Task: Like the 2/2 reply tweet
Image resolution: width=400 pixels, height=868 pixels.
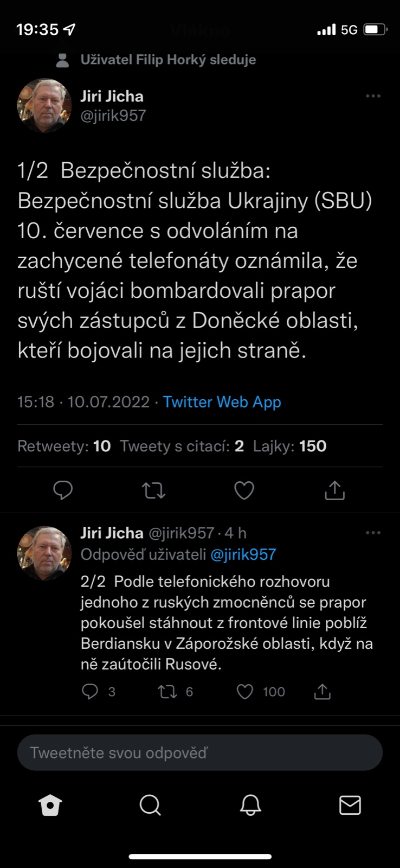Action: [x=245, y=692]
